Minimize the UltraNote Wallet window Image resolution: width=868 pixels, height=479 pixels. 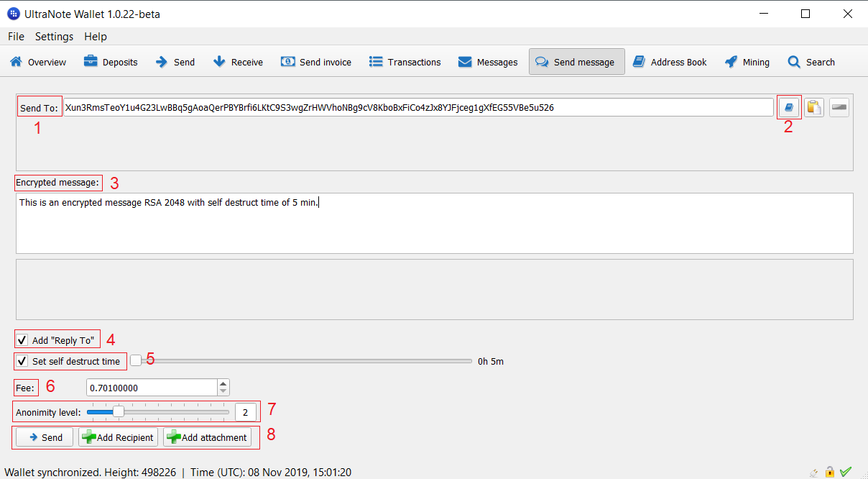tap(765, 14)
